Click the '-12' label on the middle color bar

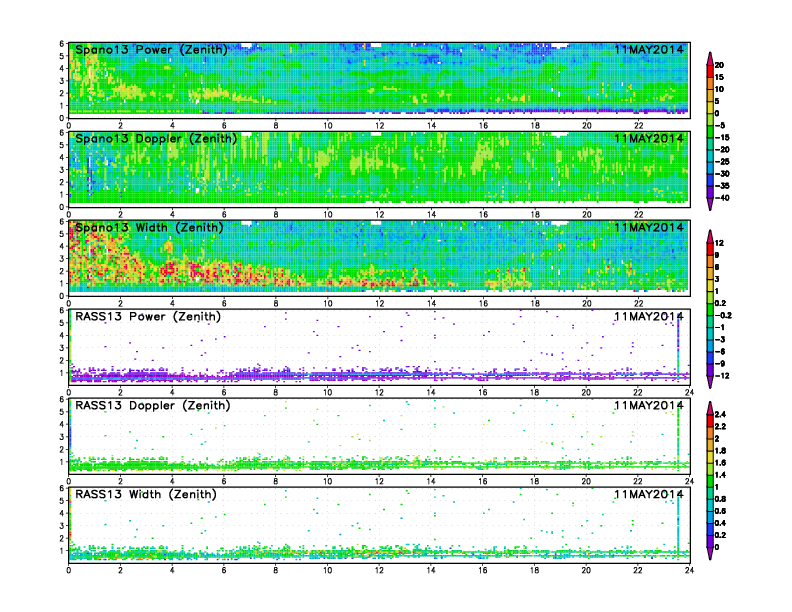point(722,376)
